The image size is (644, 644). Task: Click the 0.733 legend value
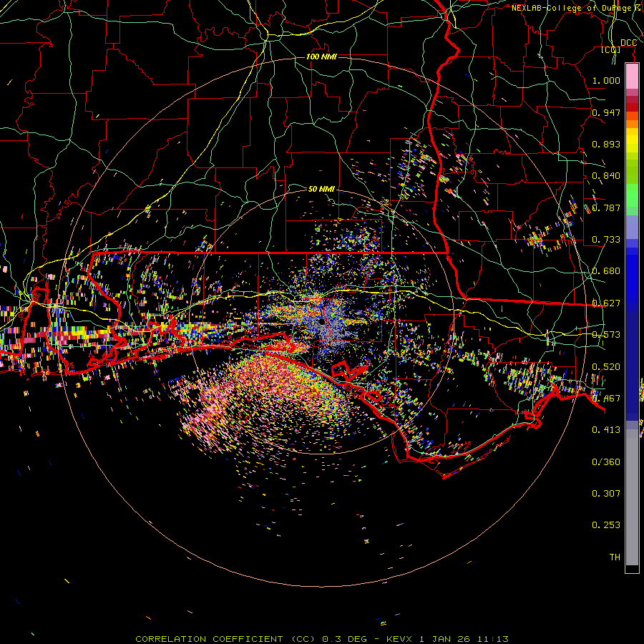tap(606, 240)
